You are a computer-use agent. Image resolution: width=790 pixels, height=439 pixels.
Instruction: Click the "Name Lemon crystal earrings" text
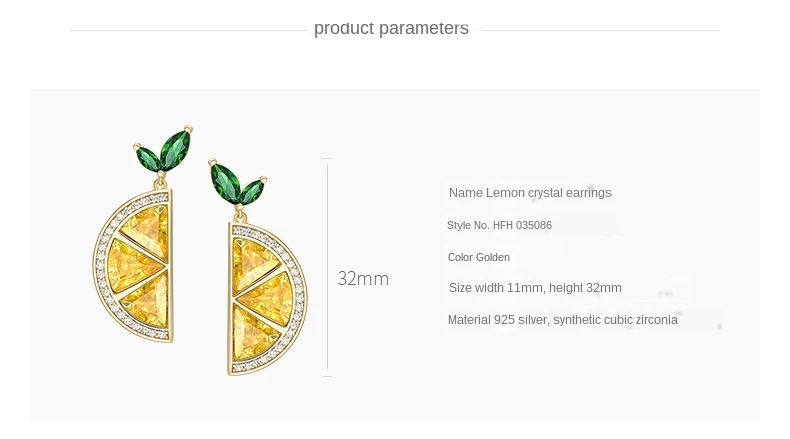tap(530, 193)
